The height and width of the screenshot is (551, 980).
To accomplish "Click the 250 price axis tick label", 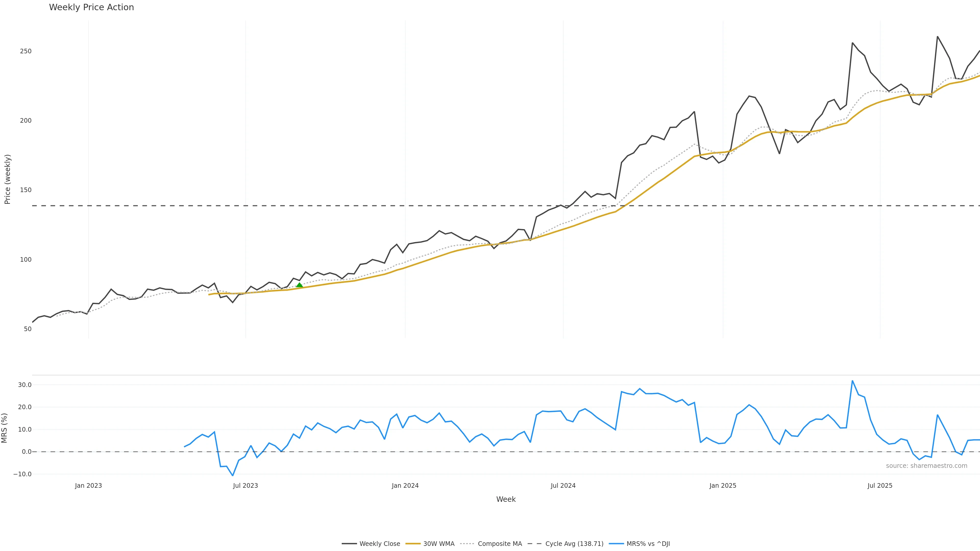I will click(x=26, y=51).
